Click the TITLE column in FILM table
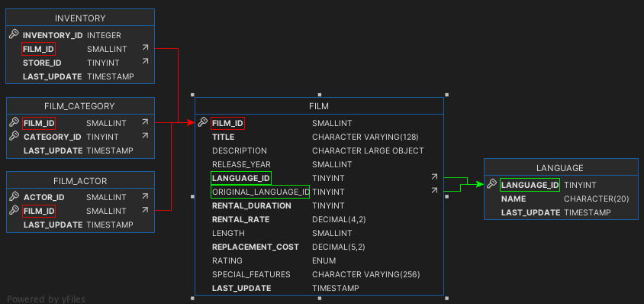This screenshot has width=644, height=304. point(319,137)
